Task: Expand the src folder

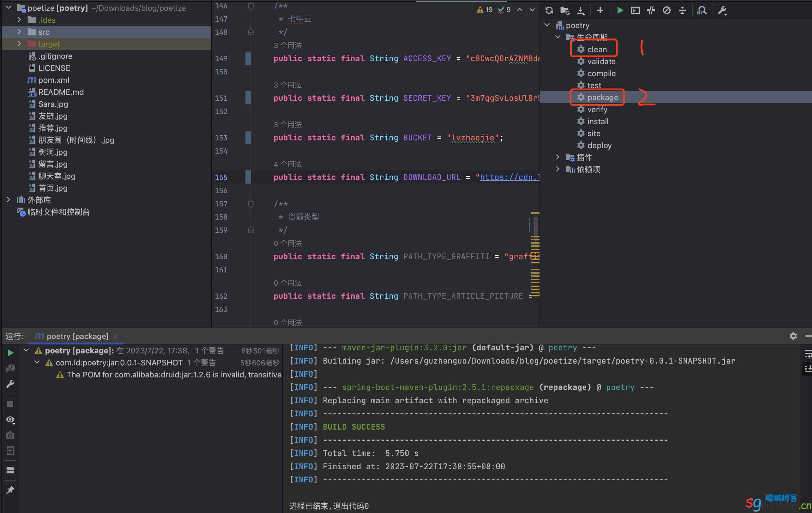Action: (x=19, y=32)
